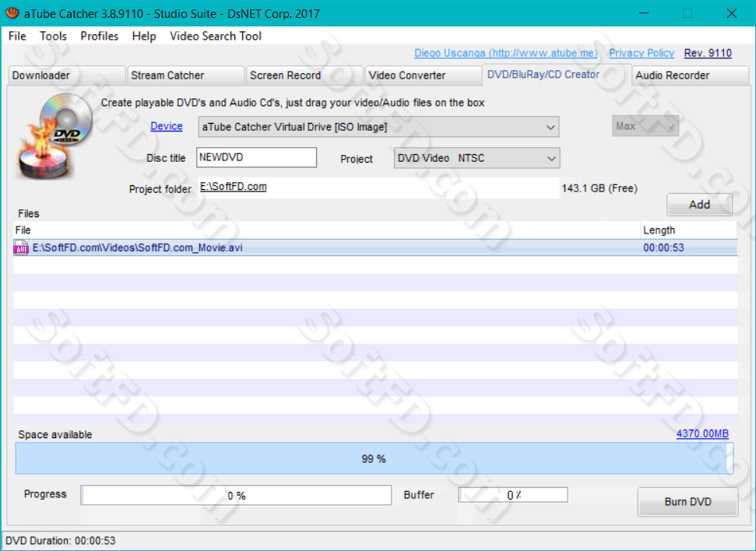The image size is (756, 551).
Task: Switch to the Video Converter tab
Action: 423,75
